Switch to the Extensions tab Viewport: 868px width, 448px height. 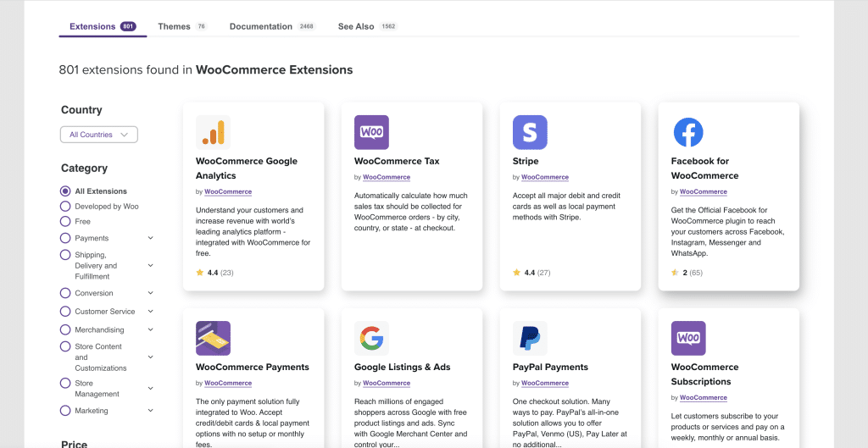pyautogui.click(x=103, y=26)
